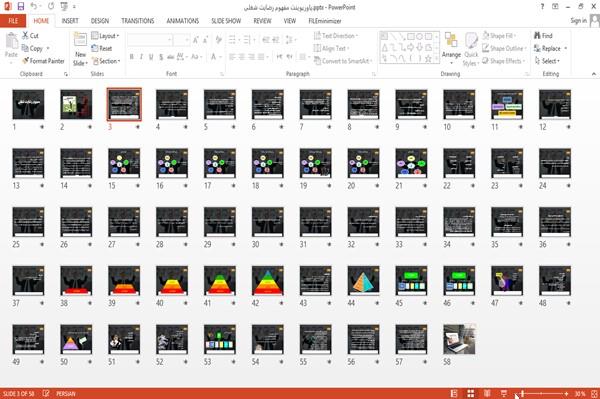Open the Quick Styles gallery
Screen dimensions: 600x399
tap(471, 49)
